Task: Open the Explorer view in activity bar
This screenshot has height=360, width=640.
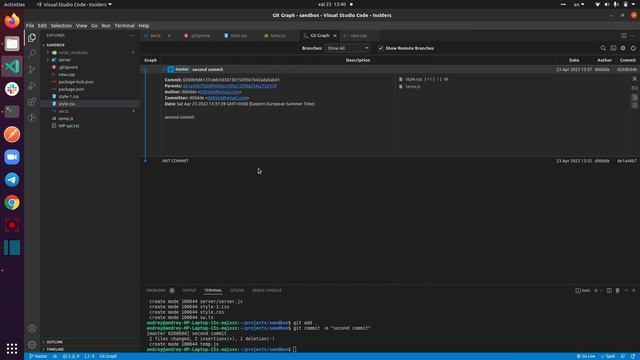Action: (x=32, y=38)
